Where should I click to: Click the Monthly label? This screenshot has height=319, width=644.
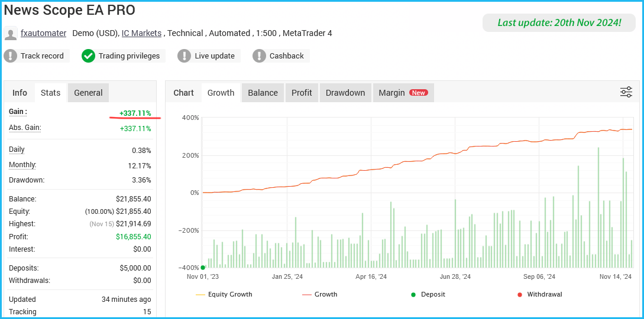point(22,165)
